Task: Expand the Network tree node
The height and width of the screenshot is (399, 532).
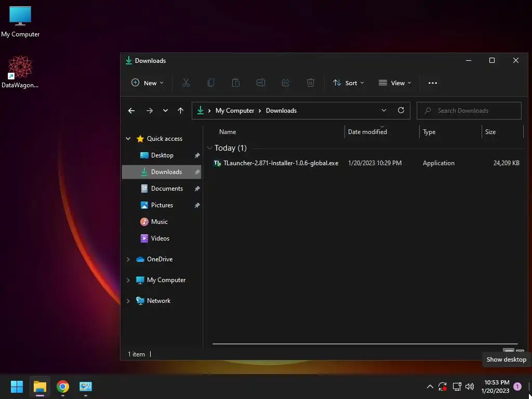Action: pyautogui.click(x=128, y=301)
